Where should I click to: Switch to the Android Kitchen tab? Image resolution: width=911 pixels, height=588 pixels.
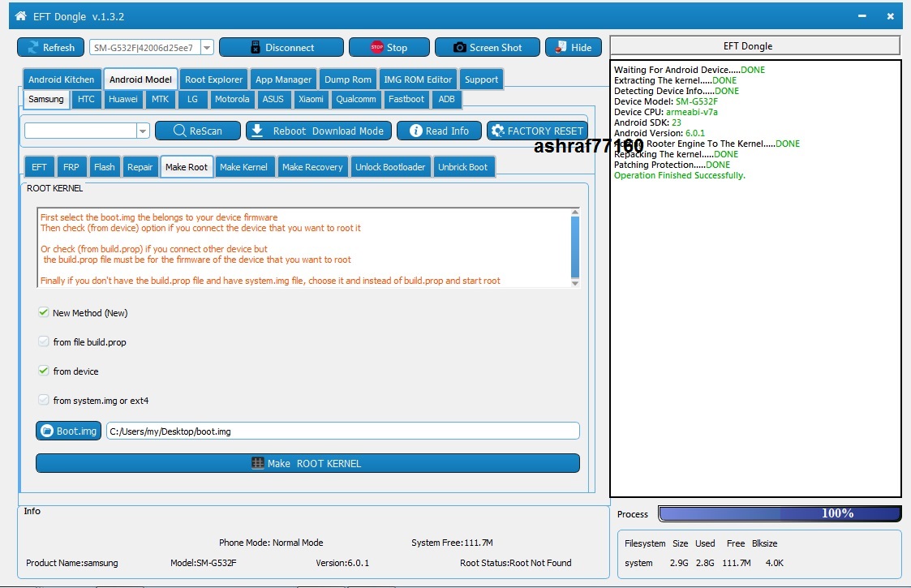pyautogui.click(x=62, y=79)
